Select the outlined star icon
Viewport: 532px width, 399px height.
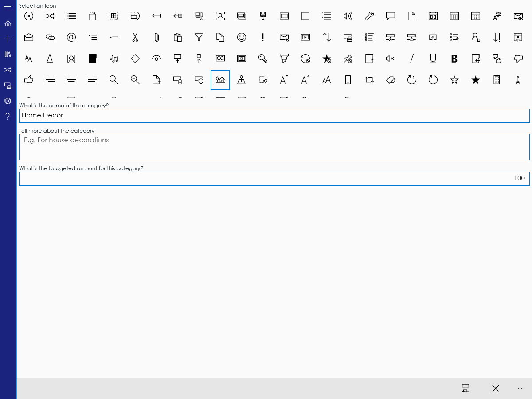tap(454, 80)
